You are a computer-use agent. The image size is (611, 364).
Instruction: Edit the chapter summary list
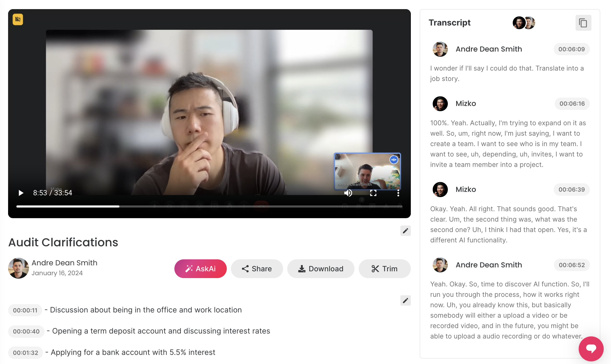(x=405, y=300)
